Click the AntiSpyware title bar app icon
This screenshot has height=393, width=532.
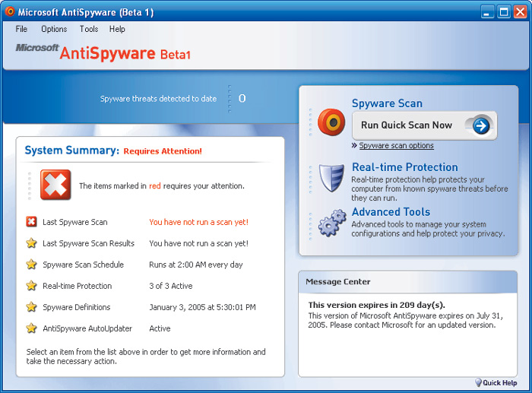coord(10,11)
